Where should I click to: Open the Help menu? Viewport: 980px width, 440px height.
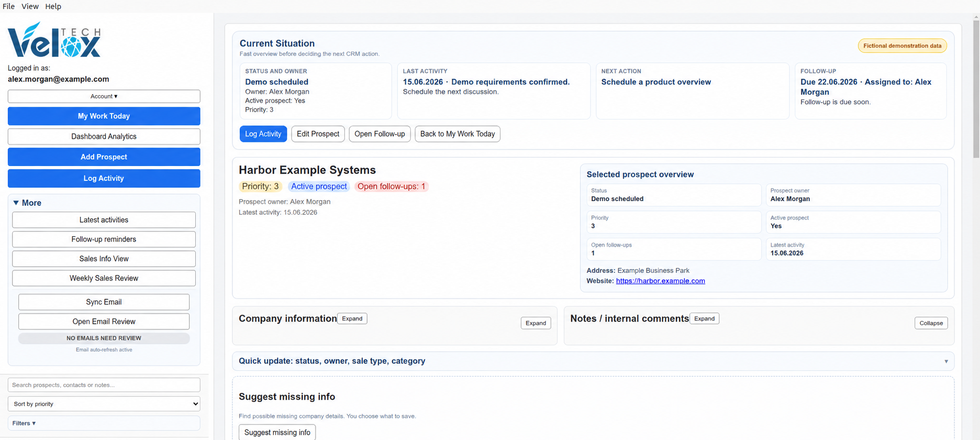click(x=53, y=6)
